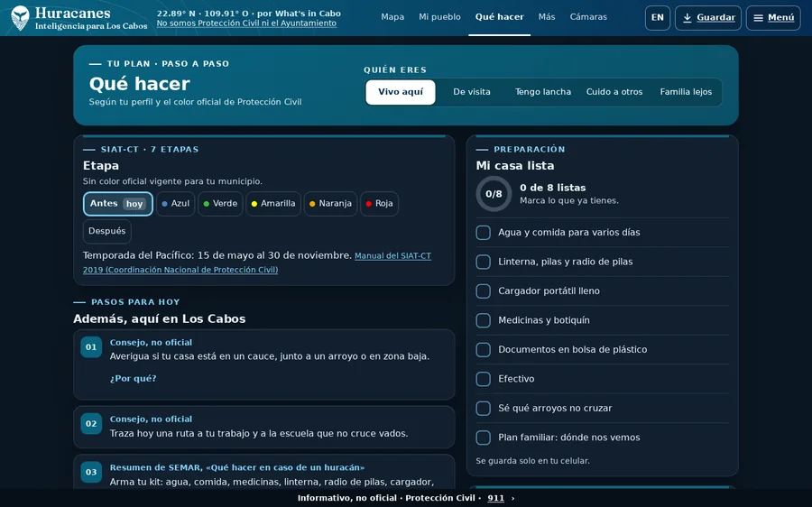
Task: Click the Huracanes site title
Action: pyautogui.click(x=72, y=13)
